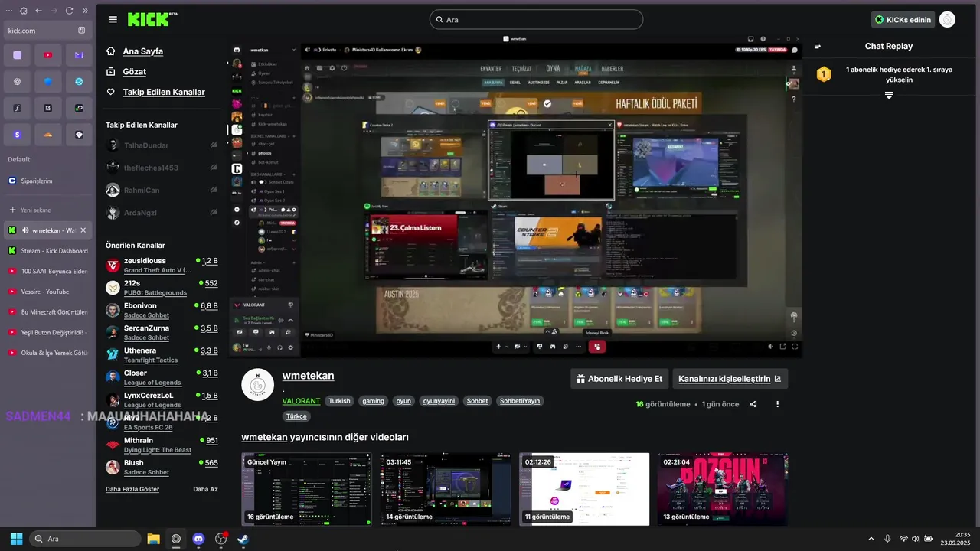980x551 pixels.
Task: Switch to 100 SAAT Boyunca tab
Action: click(x=47, y=271)
